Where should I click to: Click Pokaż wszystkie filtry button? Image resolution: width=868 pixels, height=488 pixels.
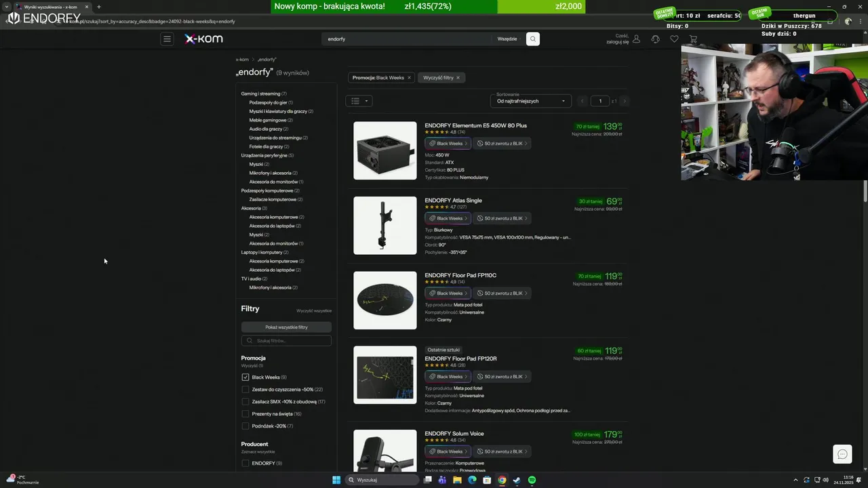286,327
